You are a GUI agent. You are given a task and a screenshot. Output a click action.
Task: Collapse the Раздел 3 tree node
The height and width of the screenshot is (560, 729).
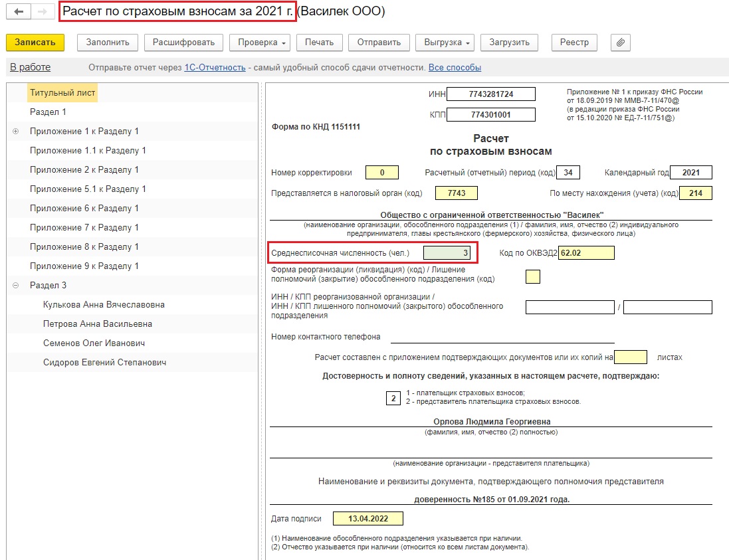[x=15, y=286]
